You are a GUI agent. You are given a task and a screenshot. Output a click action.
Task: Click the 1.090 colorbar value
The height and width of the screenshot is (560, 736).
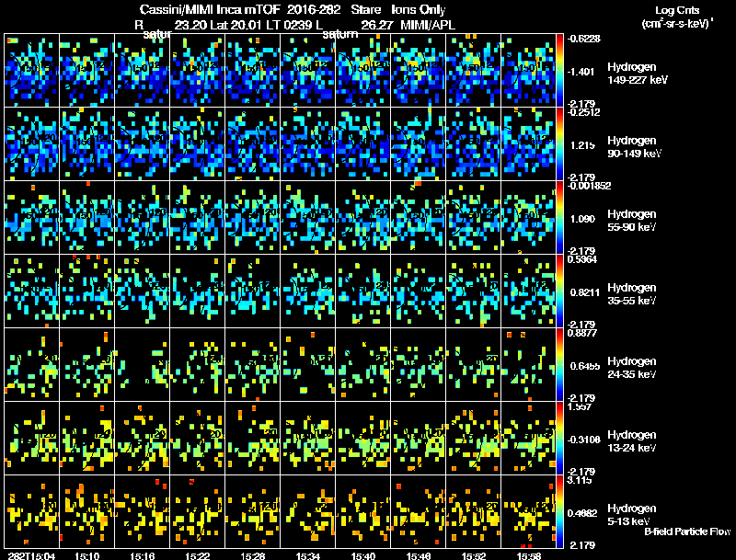pyautogui.click(x=582, y=219)
